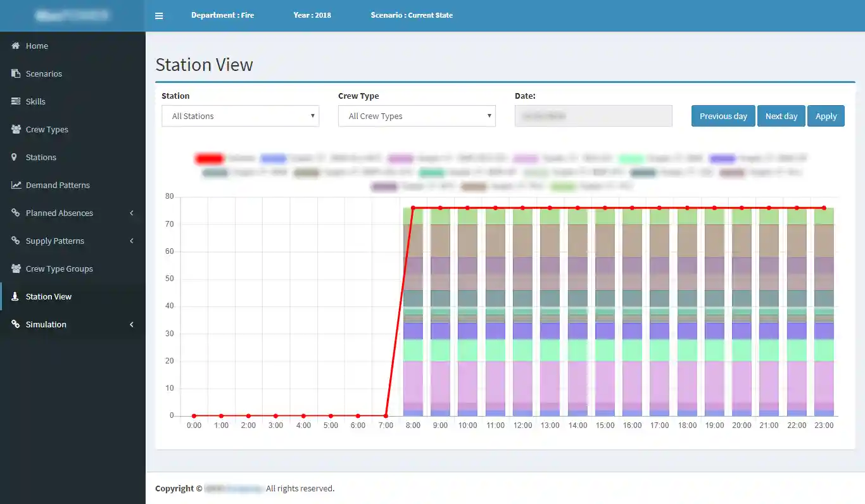The width and height of the screenshot is (865, 504).
Task: Click the Station View sidebar icon
Action: click(15, 297)
